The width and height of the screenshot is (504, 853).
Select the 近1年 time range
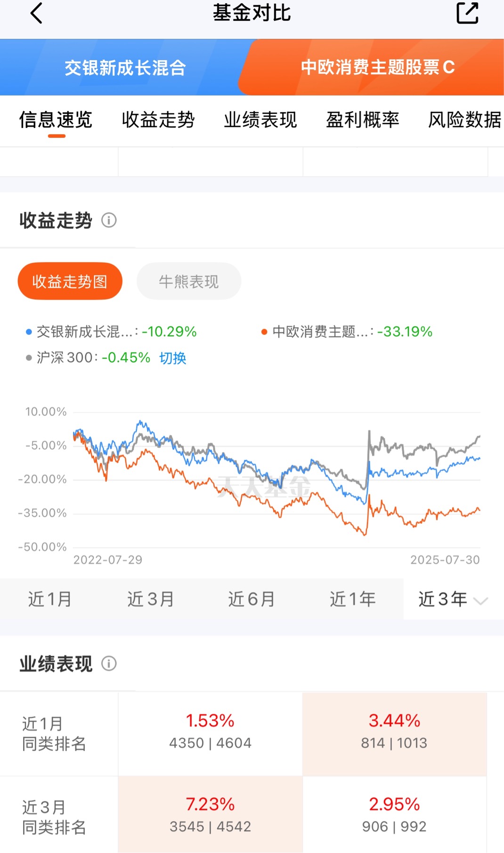point(353,599)
